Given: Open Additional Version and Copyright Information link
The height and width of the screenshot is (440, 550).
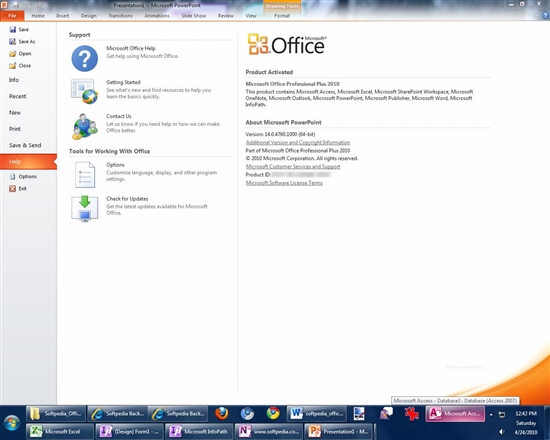Looking at the screenshot, I should 298,142.
